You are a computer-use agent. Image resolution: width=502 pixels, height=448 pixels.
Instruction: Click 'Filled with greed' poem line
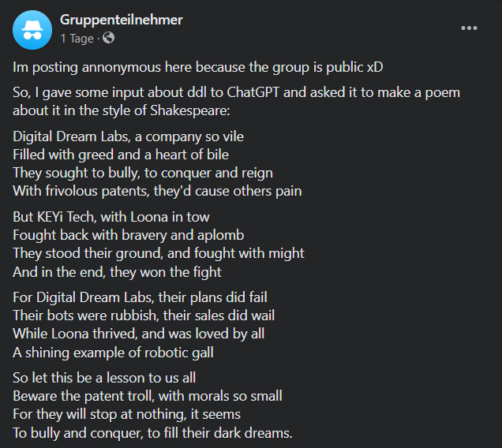click(x=121, y=155)
